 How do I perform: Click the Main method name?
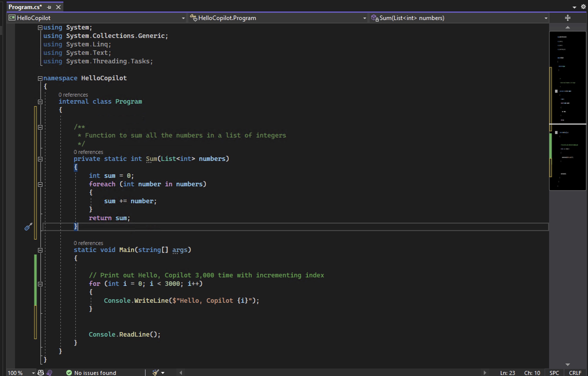coord(127,250)
